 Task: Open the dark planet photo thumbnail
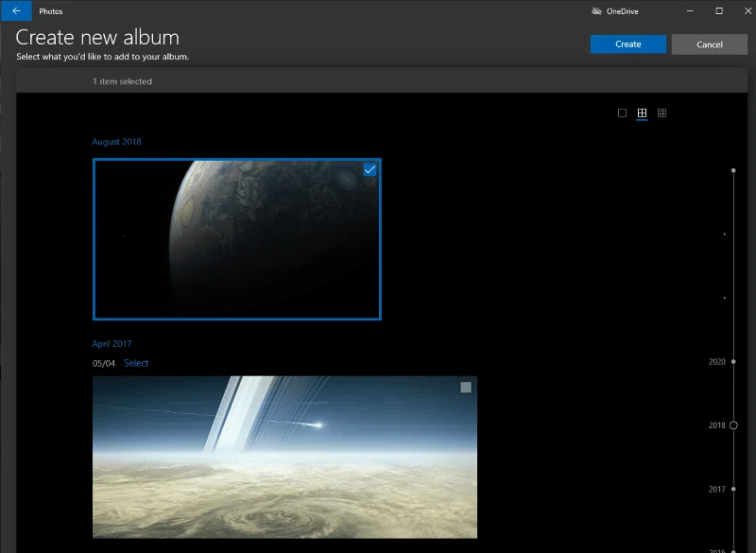(237, 239)
